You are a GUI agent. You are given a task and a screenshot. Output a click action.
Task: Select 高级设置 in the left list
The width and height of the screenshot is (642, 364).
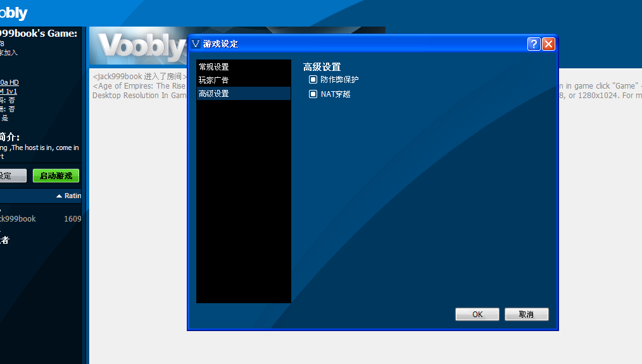click(244, 93)
